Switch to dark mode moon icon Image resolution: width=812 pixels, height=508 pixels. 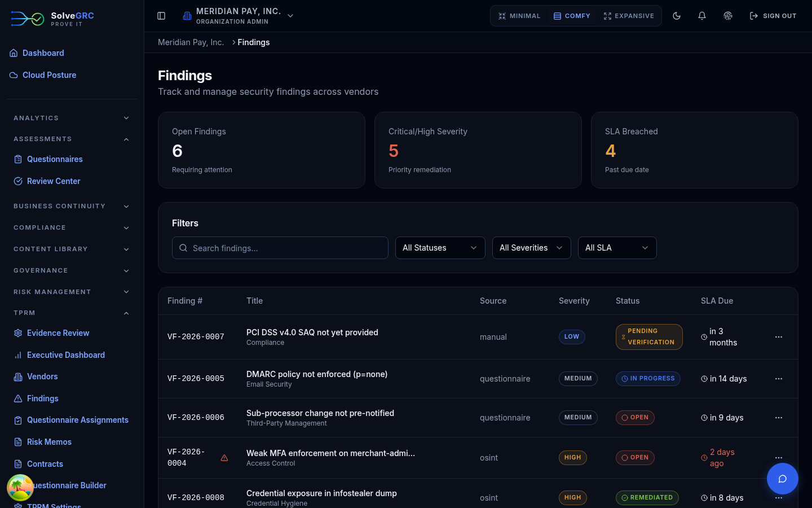[x=677, y=16]
